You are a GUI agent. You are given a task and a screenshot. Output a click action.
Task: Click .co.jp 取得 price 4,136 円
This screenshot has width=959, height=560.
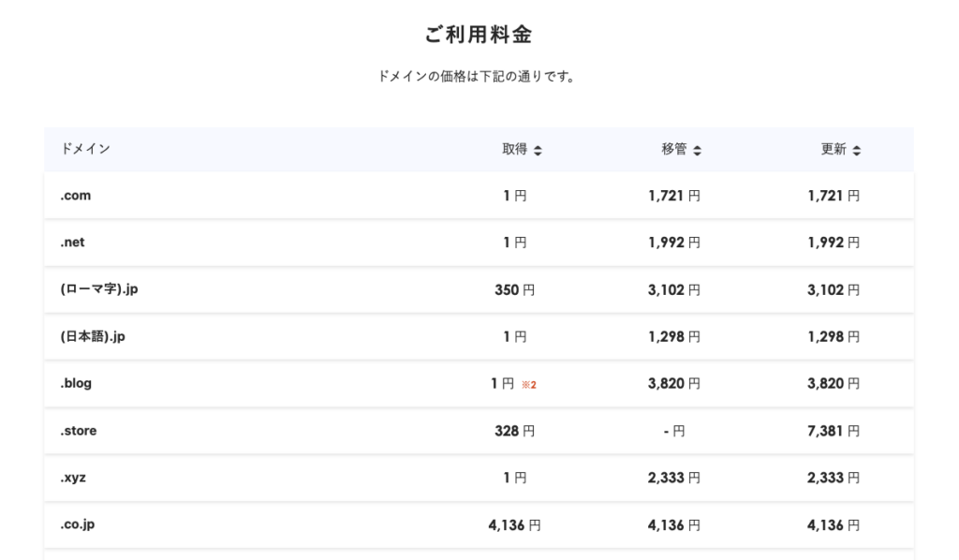(514, 524)
